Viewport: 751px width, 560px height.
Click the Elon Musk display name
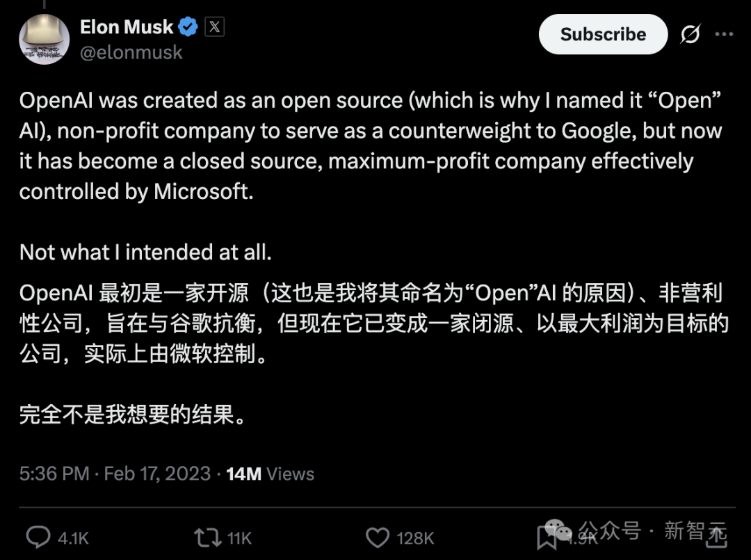point(127,26)
